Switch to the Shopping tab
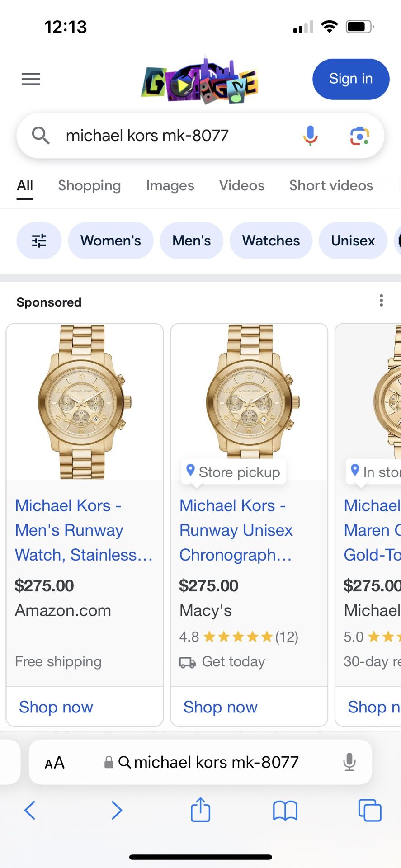Viewport: 401px width, 868px height. [89, 185]
